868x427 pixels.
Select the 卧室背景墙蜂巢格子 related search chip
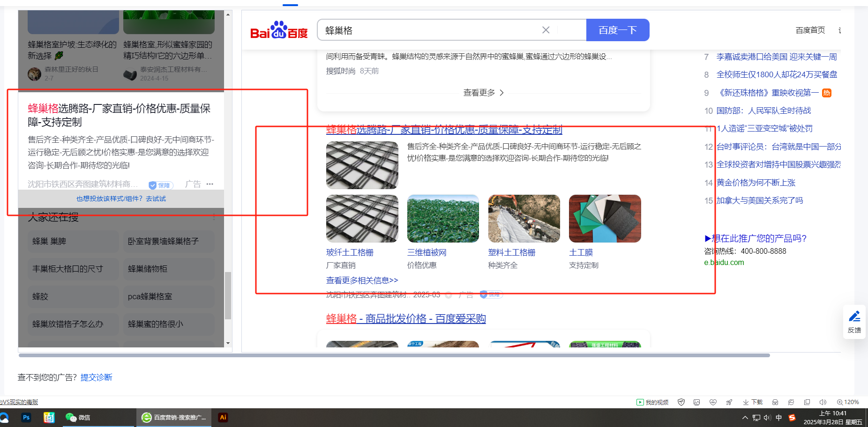(169, 241)
